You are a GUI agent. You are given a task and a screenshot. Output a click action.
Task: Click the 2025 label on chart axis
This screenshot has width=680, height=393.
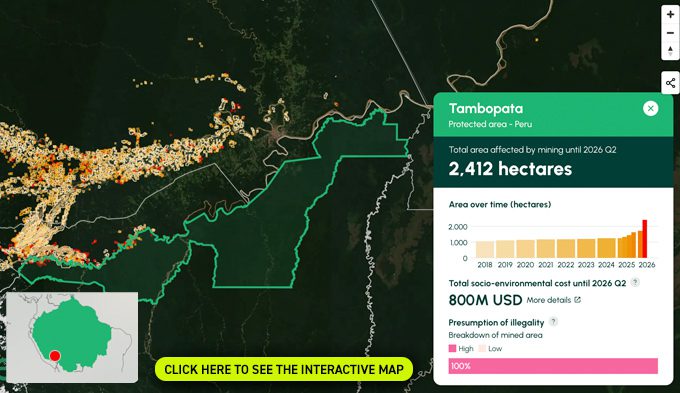click(x=626, y=265)
